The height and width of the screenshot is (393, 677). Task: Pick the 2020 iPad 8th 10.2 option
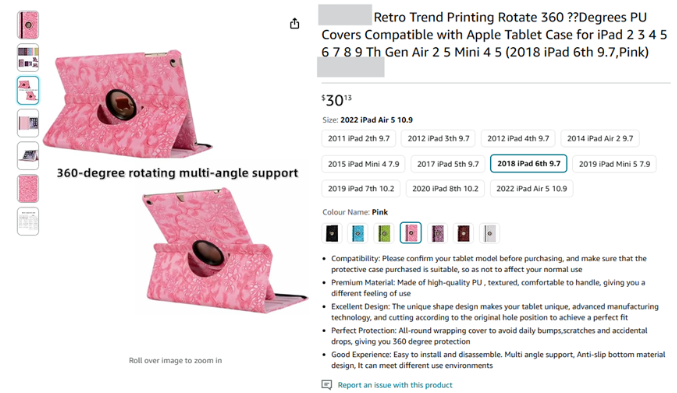click(445, 189)
